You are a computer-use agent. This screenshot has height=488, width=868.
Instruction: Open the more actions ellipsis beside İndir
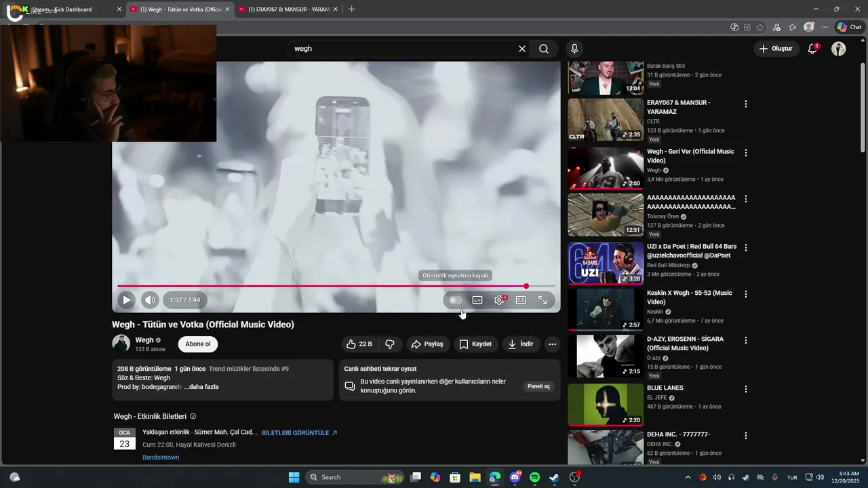point(552,344)
